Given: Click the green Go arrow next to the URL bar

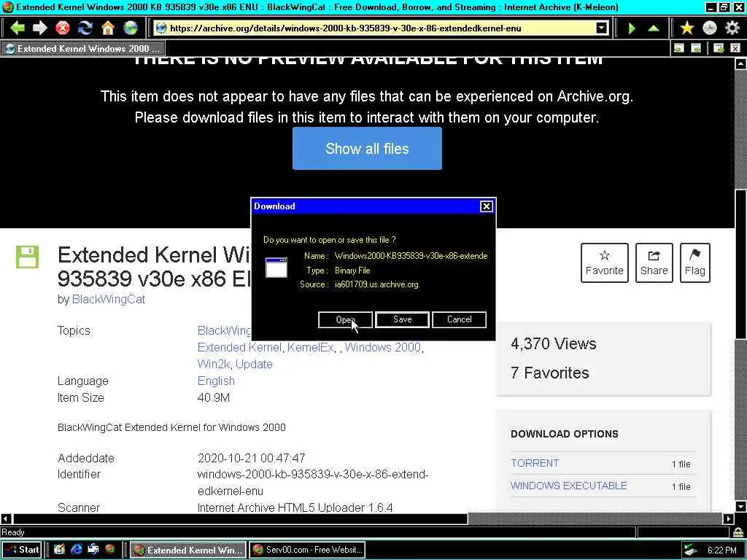Looking at the screenshot, I should pos(632,28).
